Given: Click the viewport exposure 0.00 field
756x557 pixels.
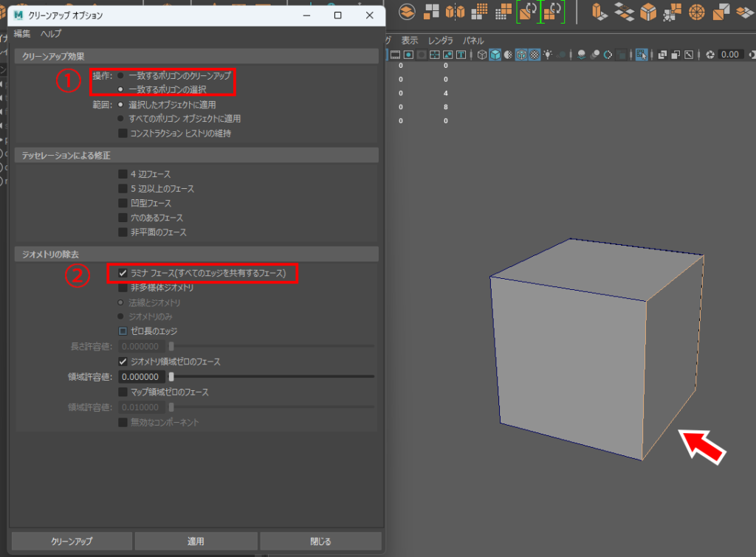Looking at the screenshot, I should pyautogui.click(x=730, y=55).
